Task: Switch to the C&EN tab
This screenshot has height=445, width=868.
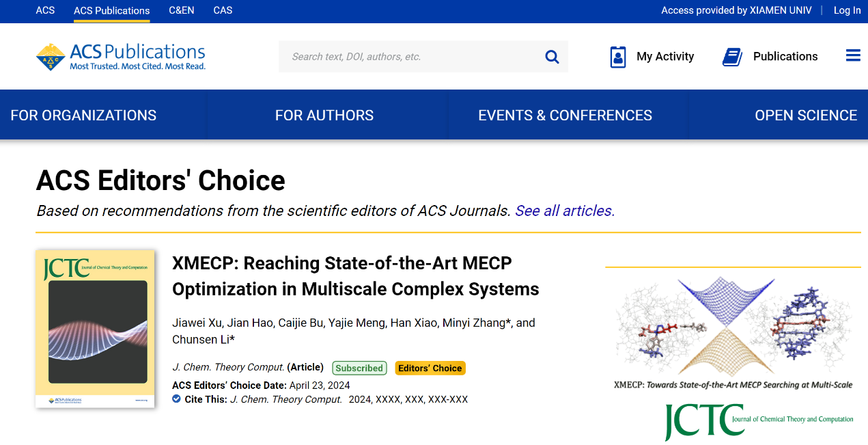Action: pos(181,10)
